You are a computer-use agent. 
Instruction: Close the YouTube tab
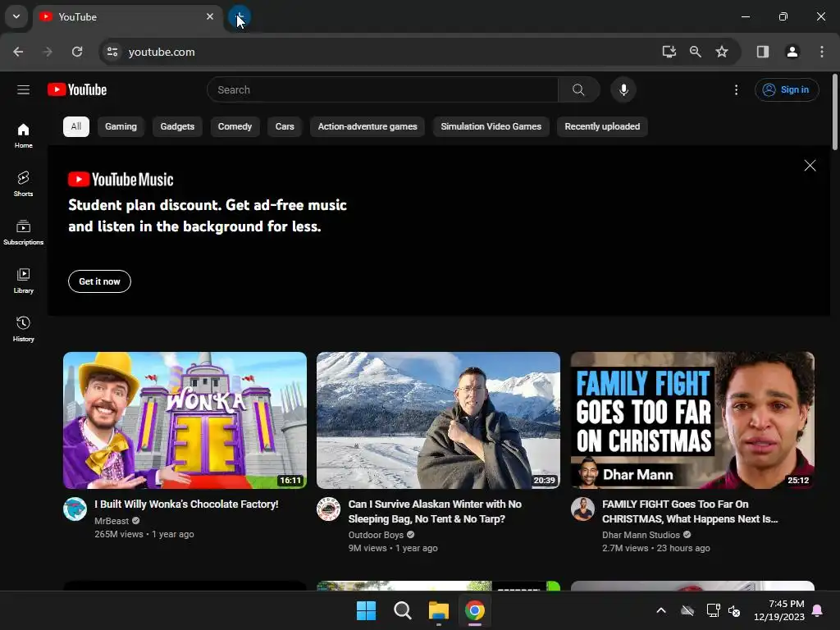[x=210, y=16]
